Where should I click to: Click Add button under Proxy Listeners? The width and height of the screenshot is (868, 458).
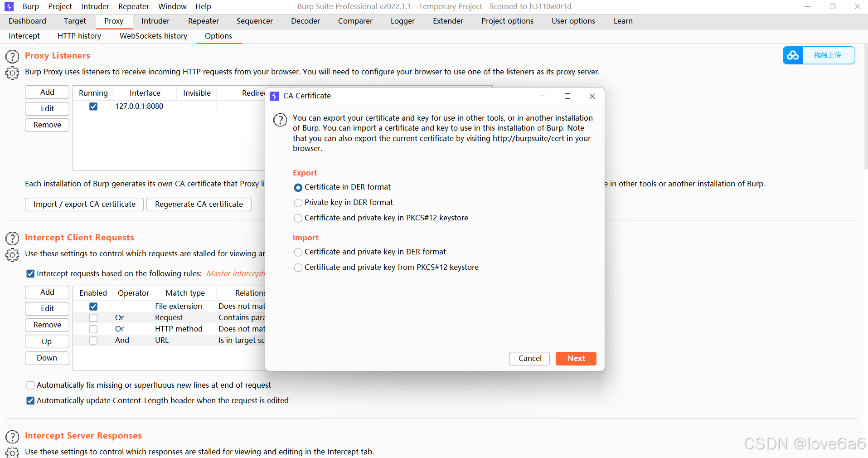[47, 92]
